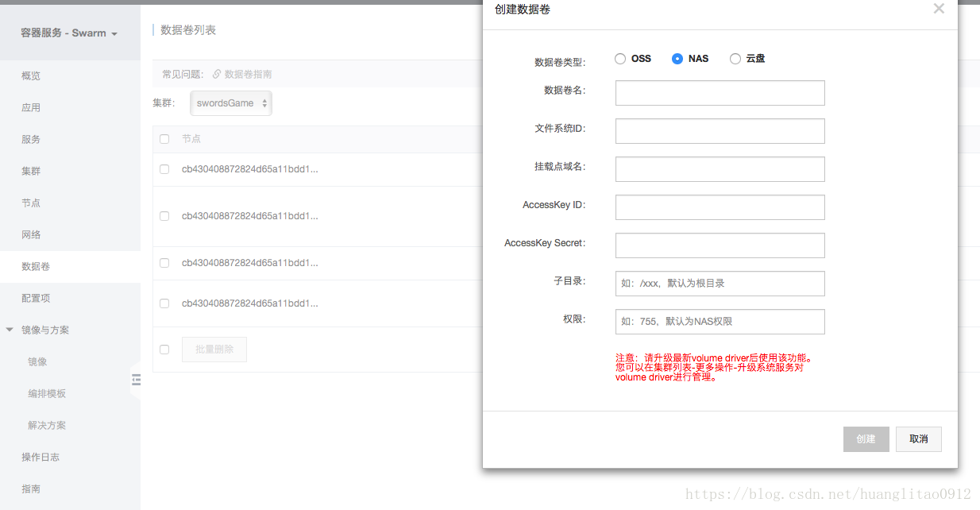Image resolution: width=980 pixels, height=510 pixels.
Task: Collapse the 镜像与方案 section arrow
Action: point(10,330)
